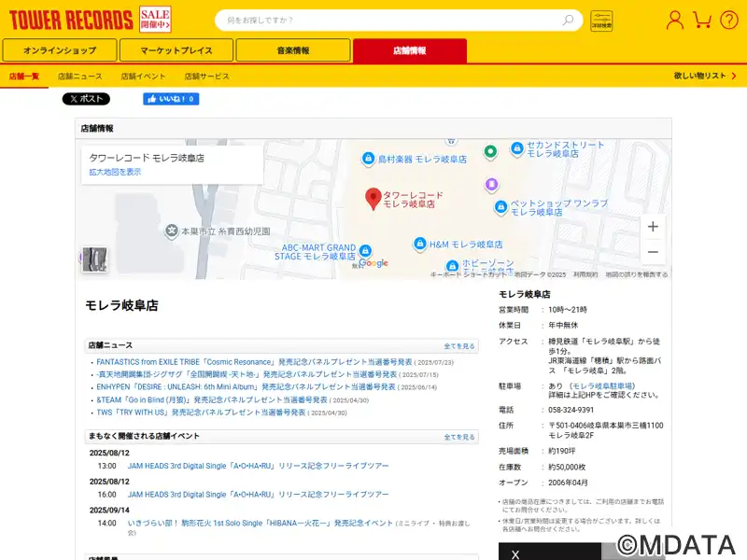Open the user account icon

point(674,20)
